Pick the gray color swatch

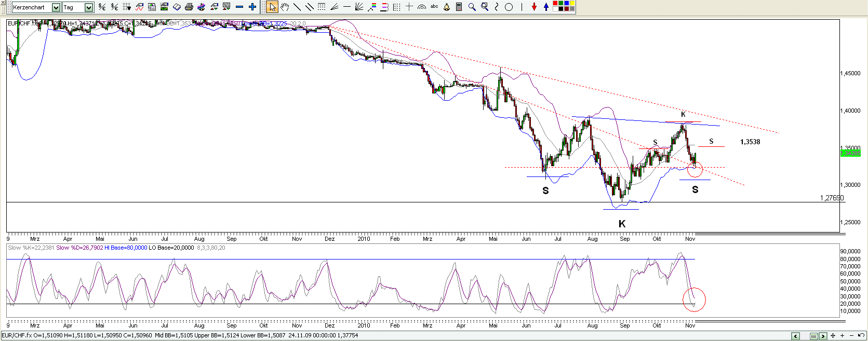pyautogui.click(x=572, y=9)
